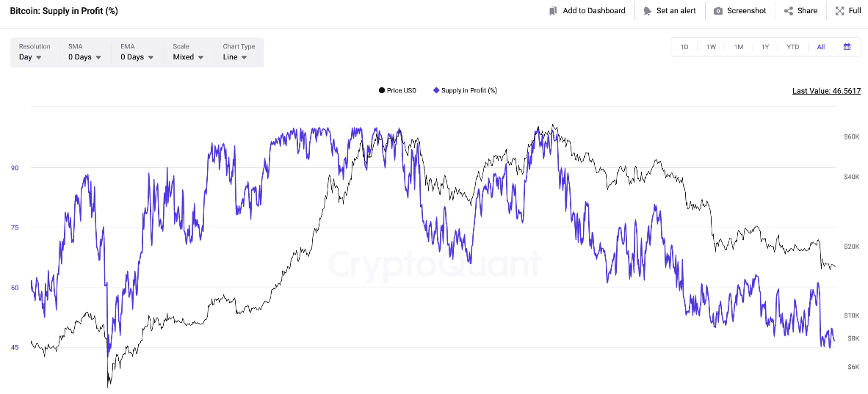Click the Set an alert label

point(676,11)
